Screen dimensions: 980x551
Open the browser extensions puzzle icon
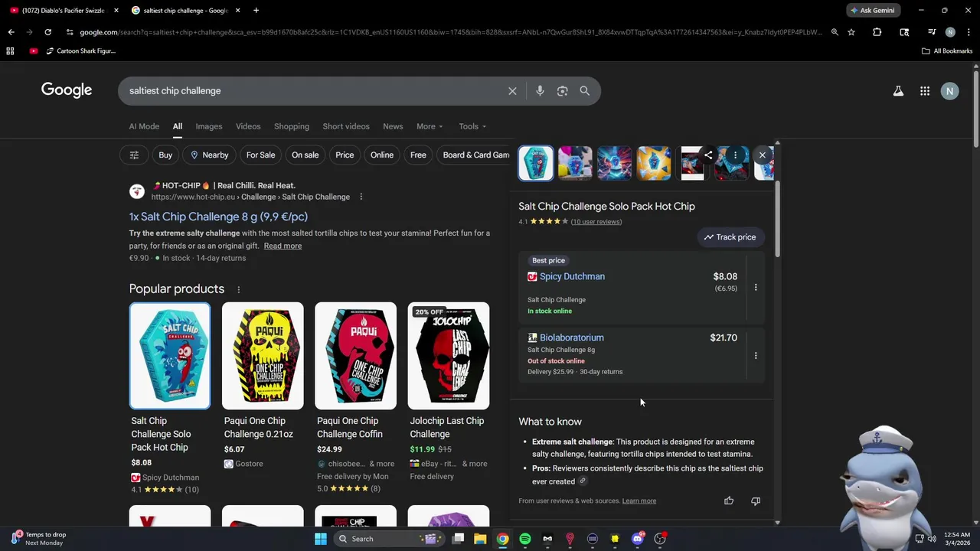pos(877,32)
